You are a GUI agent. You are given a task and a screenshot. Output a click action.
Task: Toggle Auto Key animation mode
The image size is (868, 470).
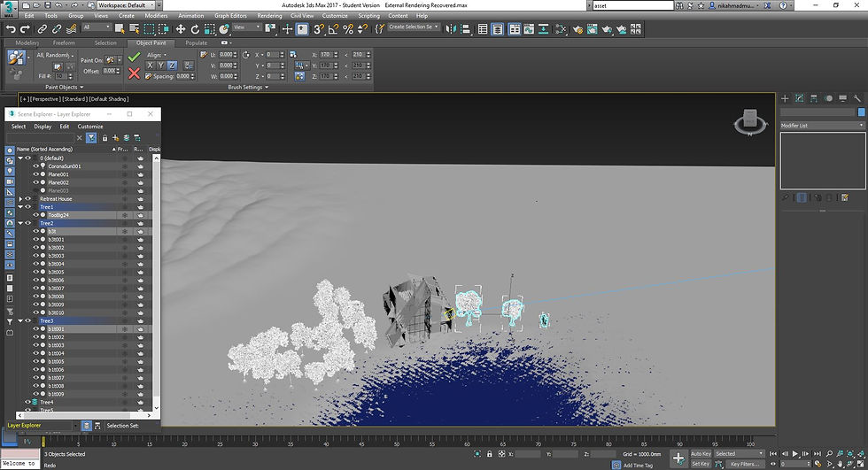[x=701, y=454]
